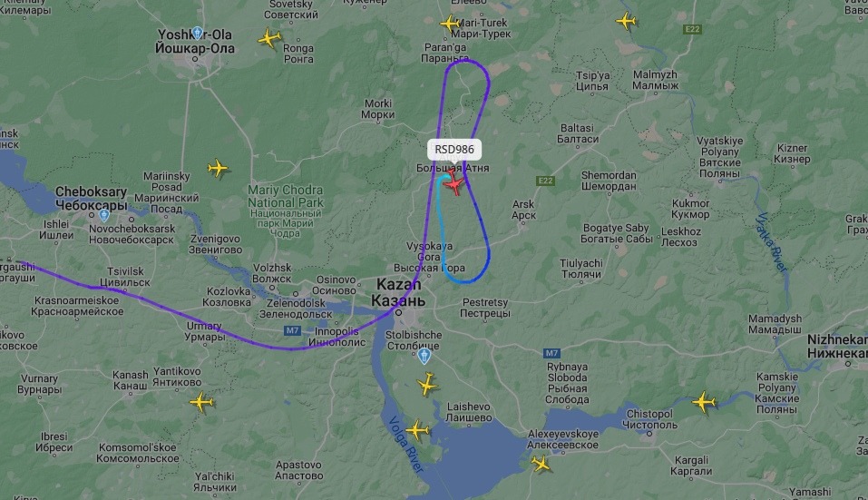Click the M7 road badge near Innopolis

292,330
